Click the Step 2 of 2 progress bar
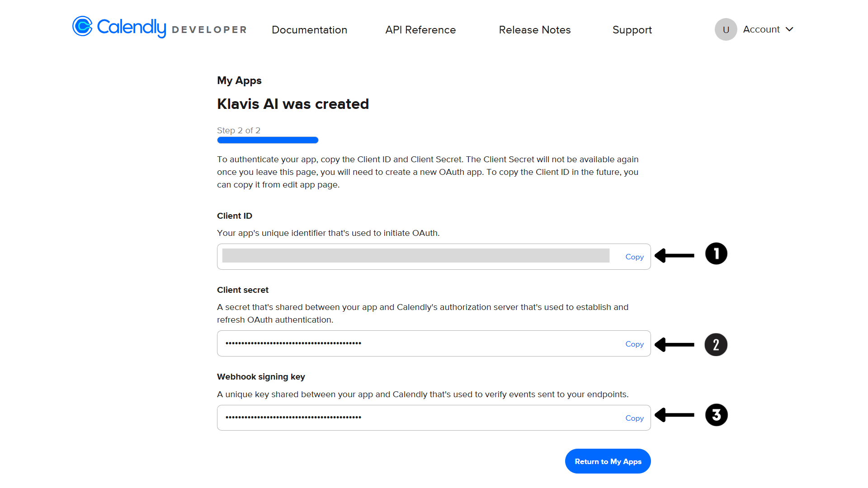 [268, 140]
